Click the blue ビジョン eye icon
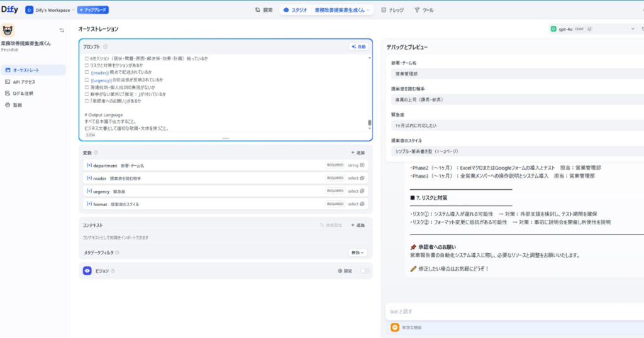This screenshot has width=644, height=338. click(x=87, y=271)
